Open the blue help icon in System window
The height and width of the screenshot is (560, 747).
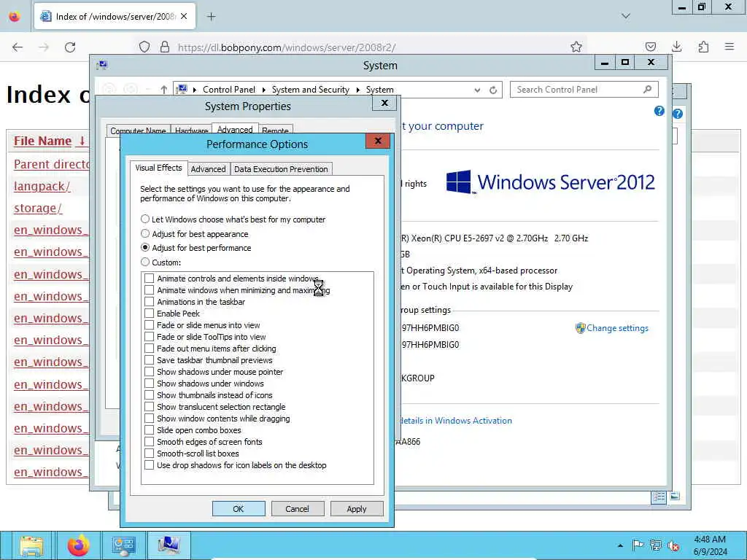click(659, 111)
